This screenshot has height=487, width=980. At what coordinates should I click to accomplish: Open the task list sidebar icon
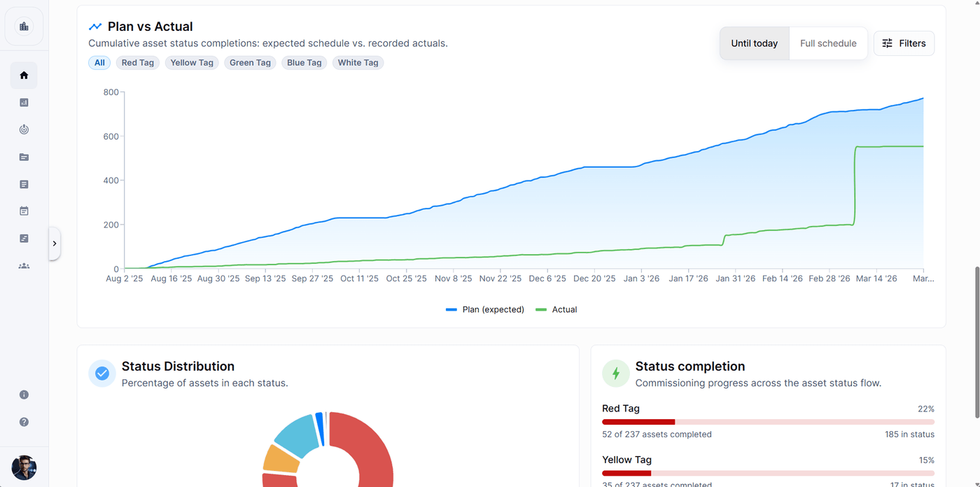(x=24, y=239)
